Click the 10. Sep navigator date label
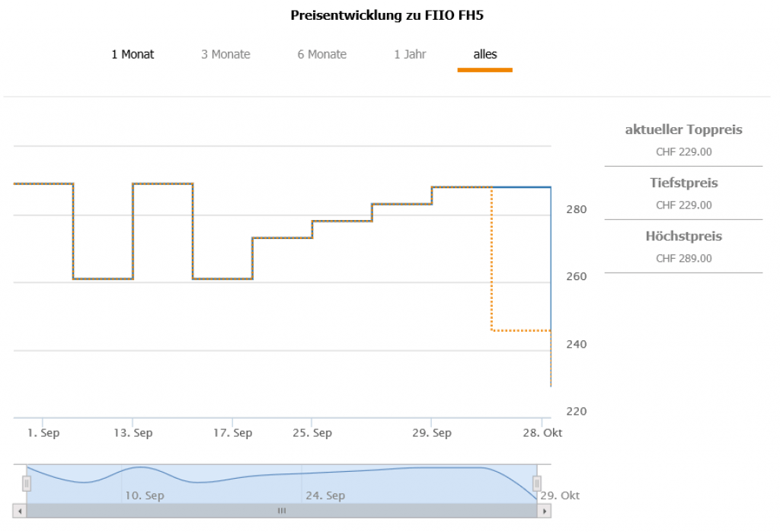780x532 pixels. point(144,495)
